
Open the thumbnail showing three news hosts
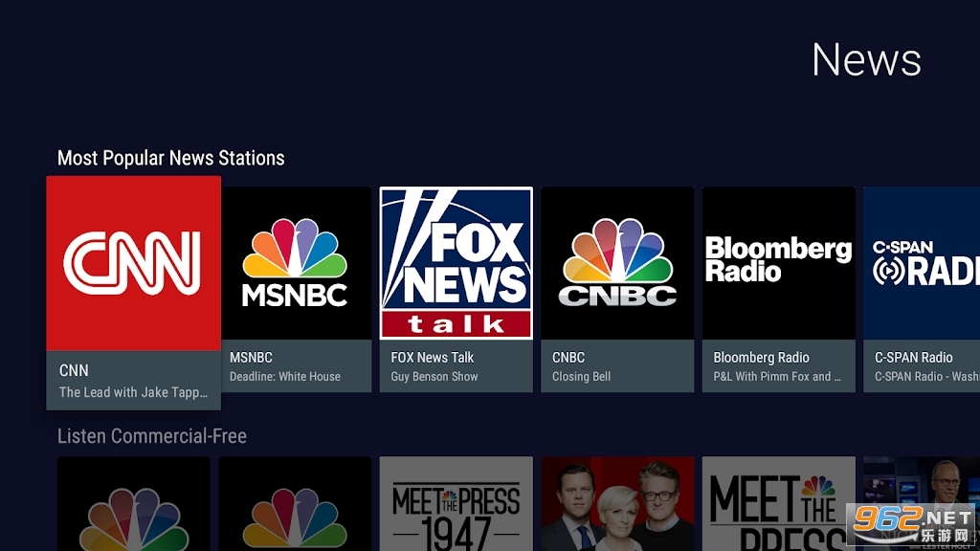617,504
